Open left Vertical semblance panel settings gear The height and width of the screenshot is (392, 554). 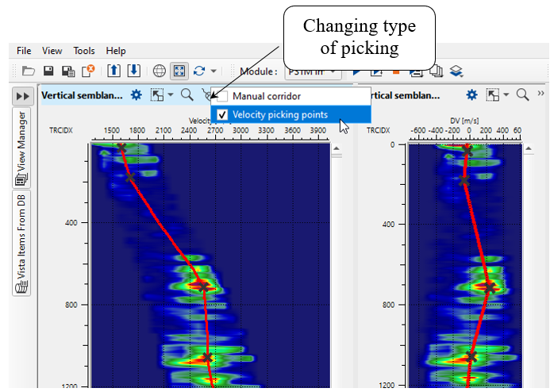(x=137, y=95)
